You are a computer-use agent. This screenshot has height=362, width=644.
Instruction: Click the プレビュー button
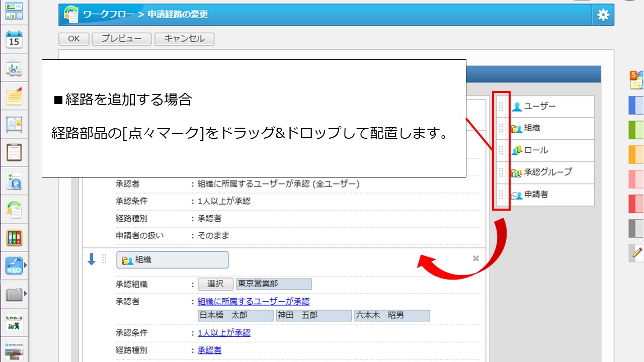121,39
